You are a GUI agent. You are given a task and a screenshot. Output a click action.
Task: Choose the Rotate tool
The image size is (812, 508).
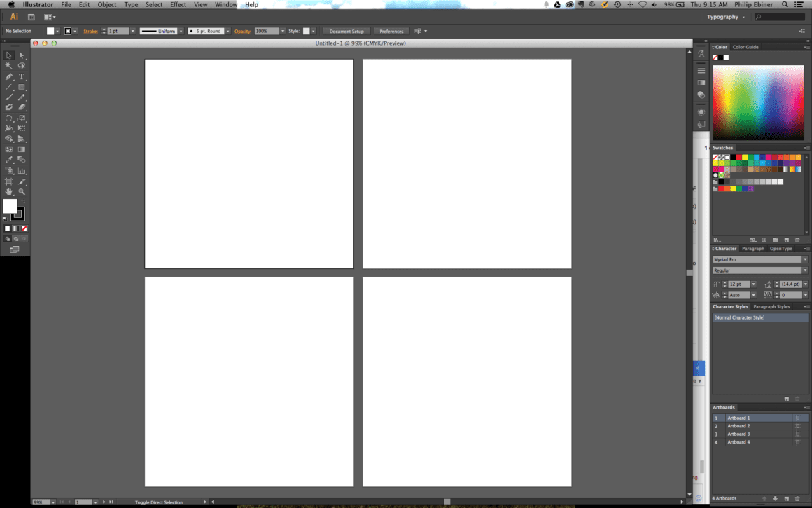pyautogui.click(x=9, y=118)
